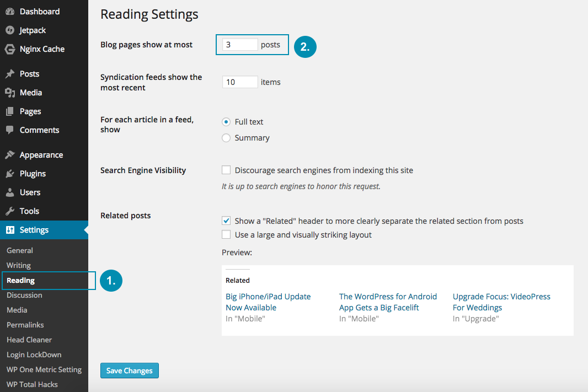This screenshot has width=588, height=392.
Task: Select Full text feed option
Action: point(226,122)
